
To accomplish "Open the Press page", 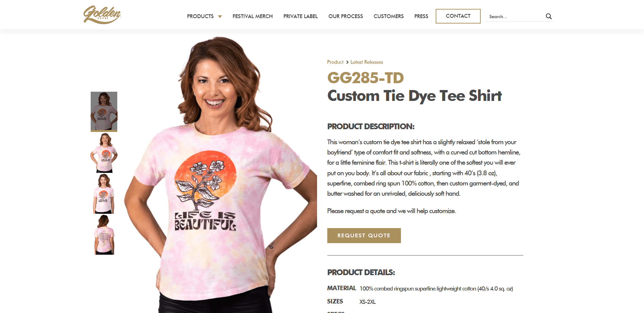I will click(421, 16).
